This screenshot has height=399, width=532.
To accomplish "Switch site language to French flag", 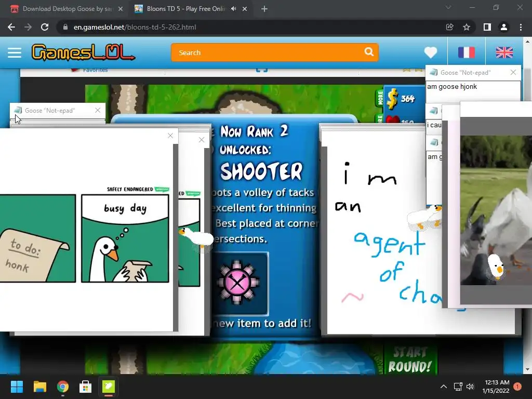I will (467, 52).
